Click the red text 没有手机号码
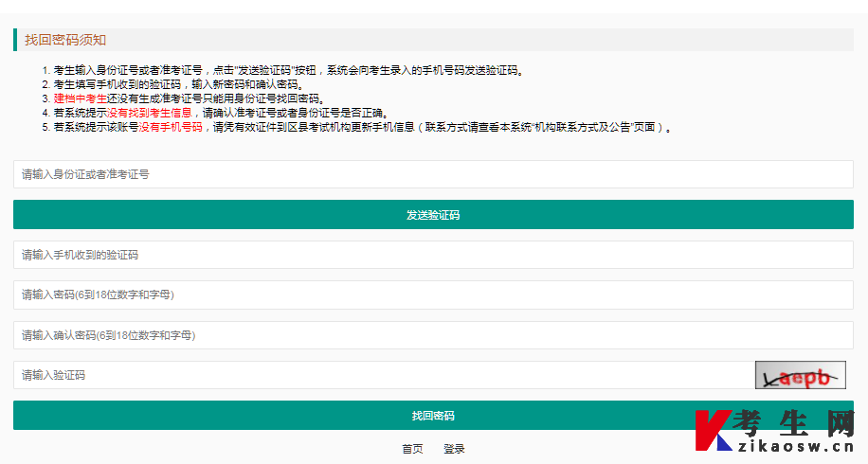Viewport: 868px width, 464px height. pyautogui.click(x=171, y=127)
